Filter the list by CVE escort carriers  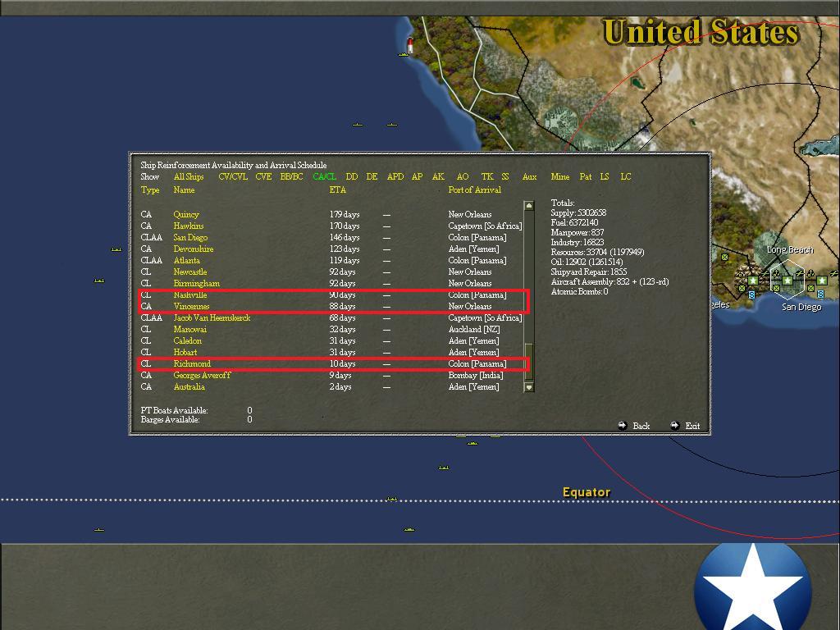263,176
